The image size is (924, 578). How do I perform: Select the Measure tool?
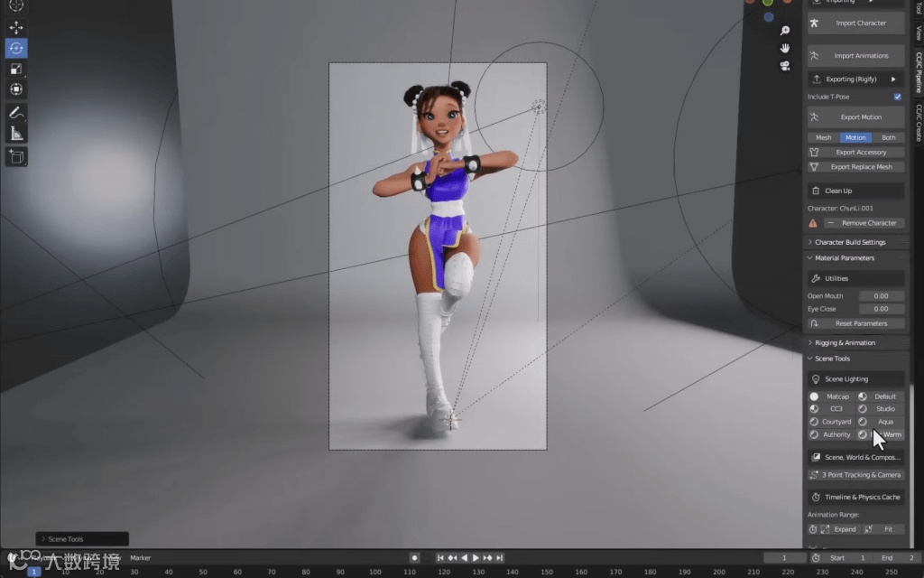[x=16, y=134]
